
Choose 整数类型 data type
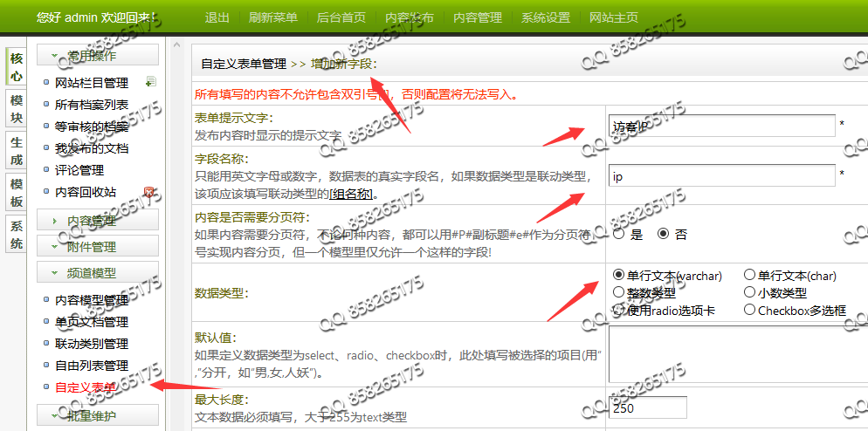pos(619,291)
